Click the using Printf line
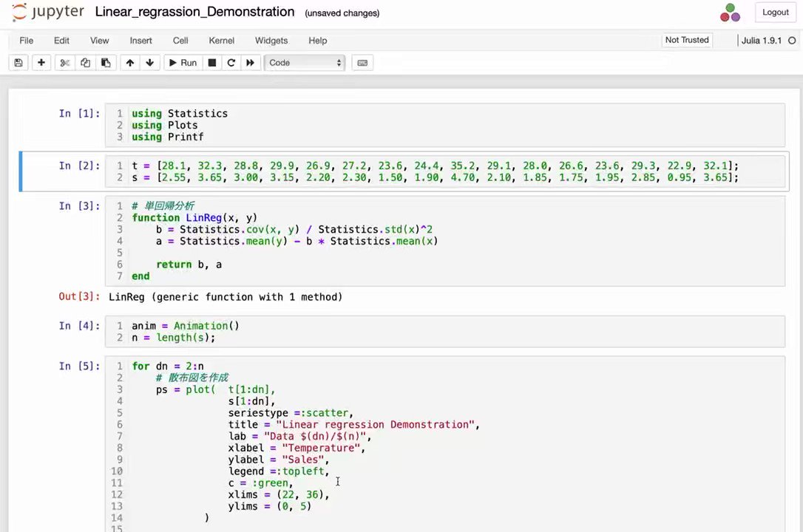The image size is (803, 532). pyautogui.click(x=167, y=137)
